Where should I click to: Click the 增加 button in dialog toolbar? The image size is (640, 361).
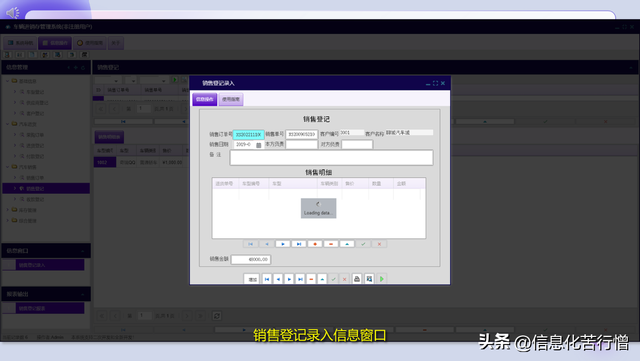[x=252, y=279]
